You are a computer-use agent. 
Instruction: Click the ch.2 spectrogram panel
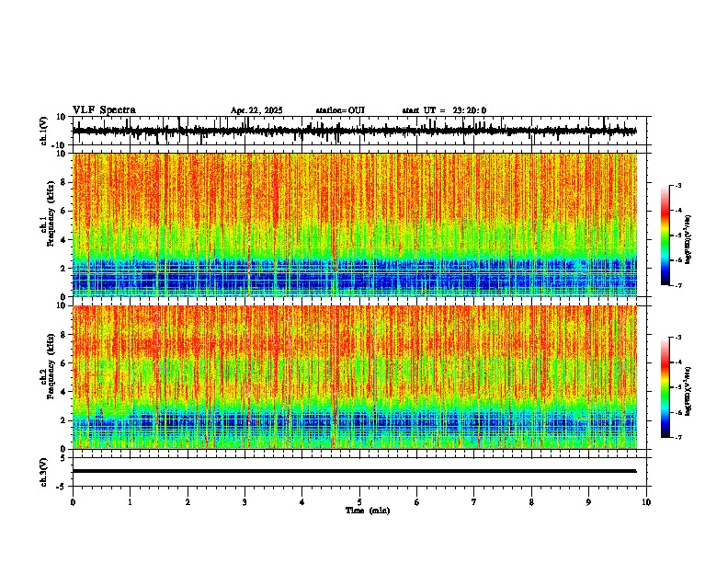coord(354,377)
